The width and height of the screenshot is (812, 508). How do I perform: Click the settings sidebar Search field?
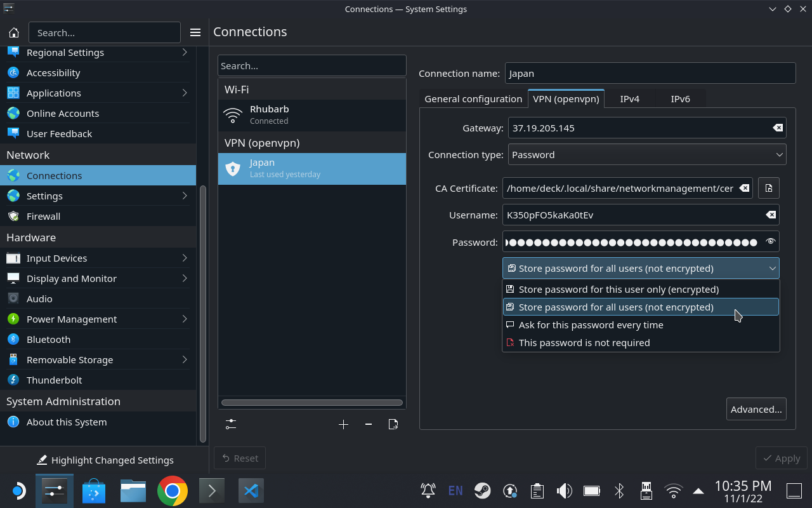point(105,32)
